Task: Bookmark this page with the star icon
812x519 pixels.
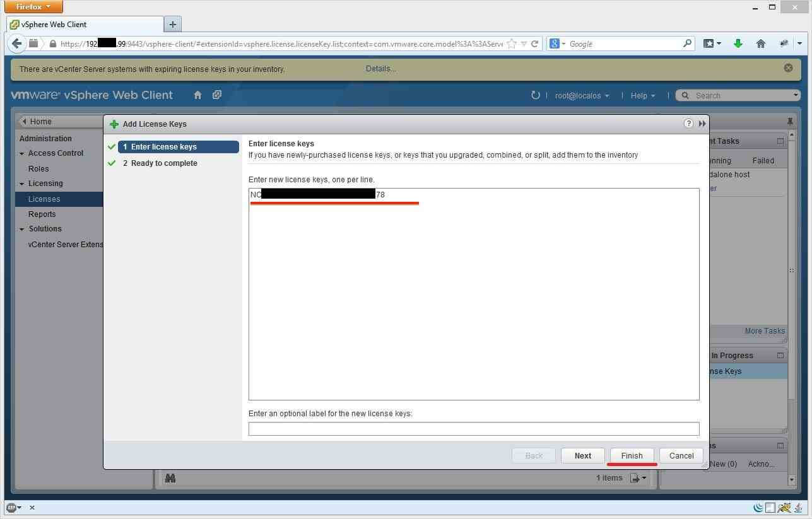Action: pyautogui.click(x=512, y=44)
